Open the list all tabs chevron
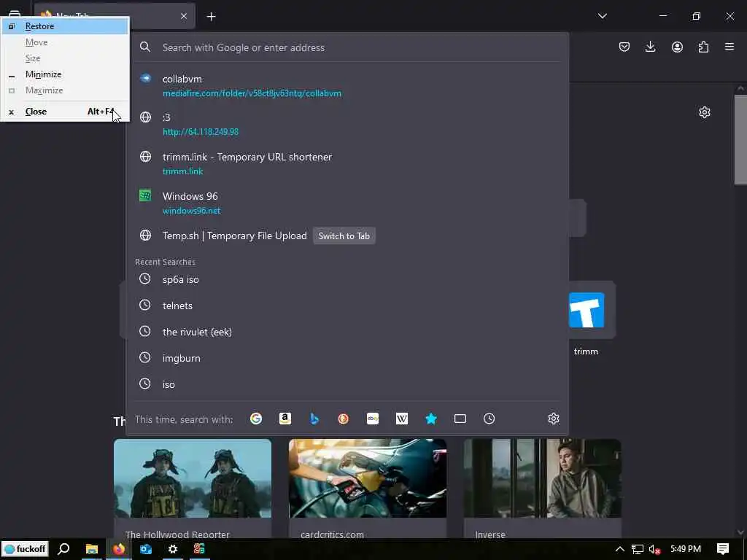Viewport: 747px width, 560px height. [602, 16]
